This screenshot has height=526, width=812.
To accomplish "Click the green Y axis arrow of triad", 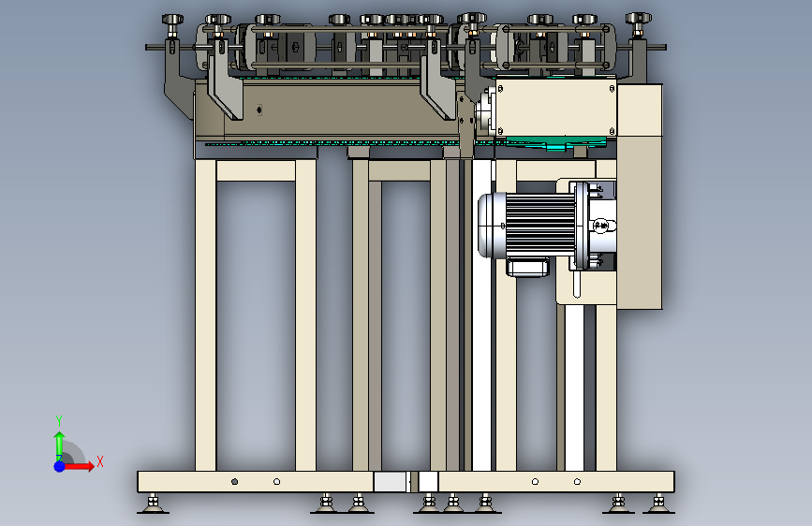I will click(60, 446).
